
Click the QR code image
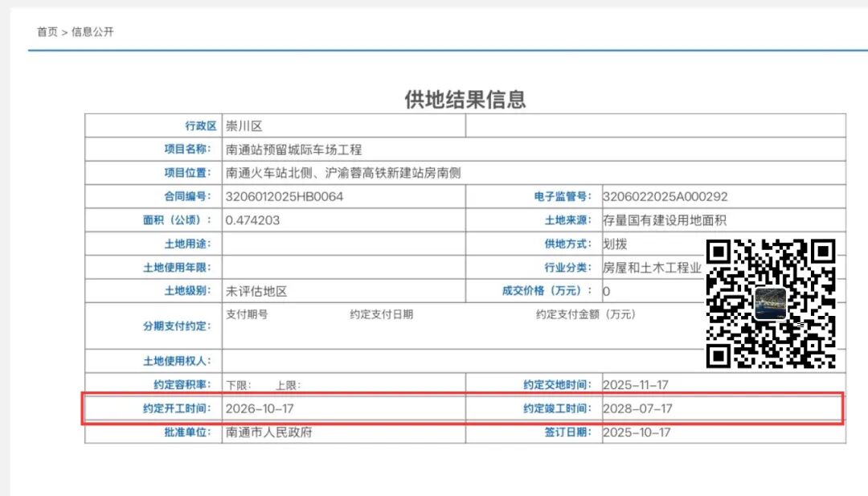771,304
